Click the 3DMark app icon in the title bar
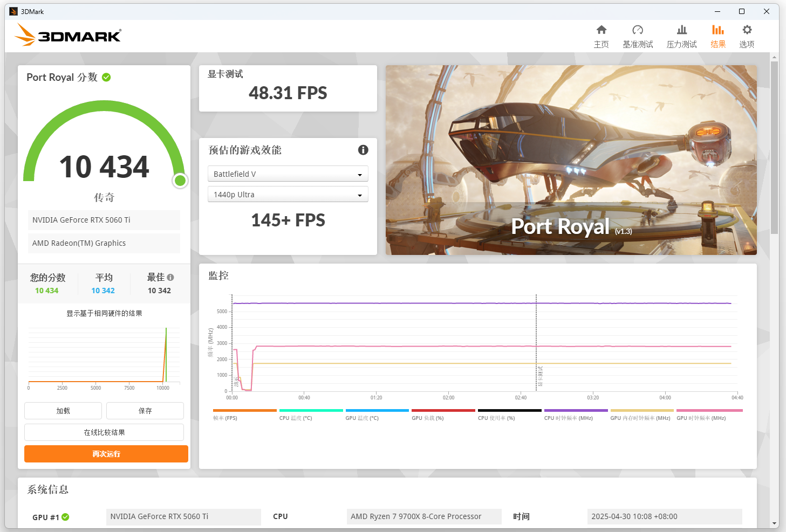The height and width of the screenshot is (532, 786). tap(13, 11)
